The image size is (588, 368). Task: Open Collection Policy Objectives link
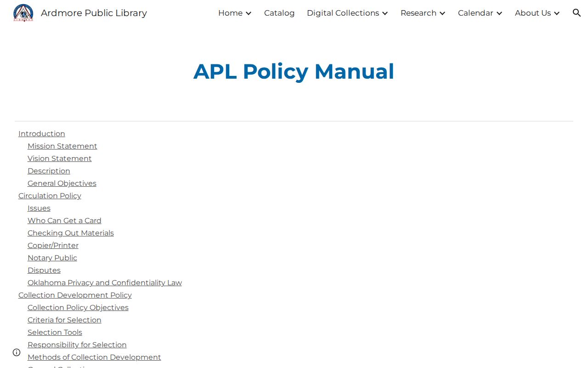78,307
